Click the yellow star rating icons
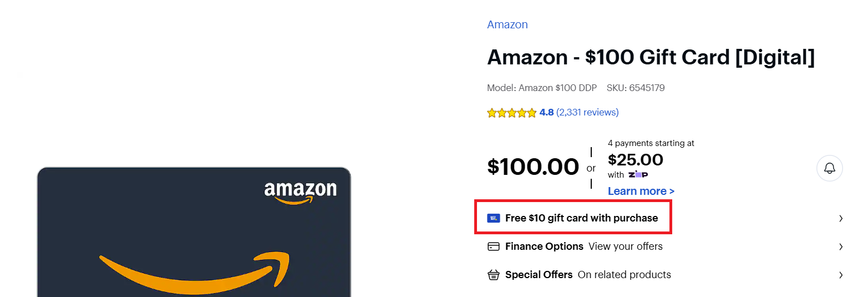The image size is (868, 297). pyautogui.click(x=511, y=113)
